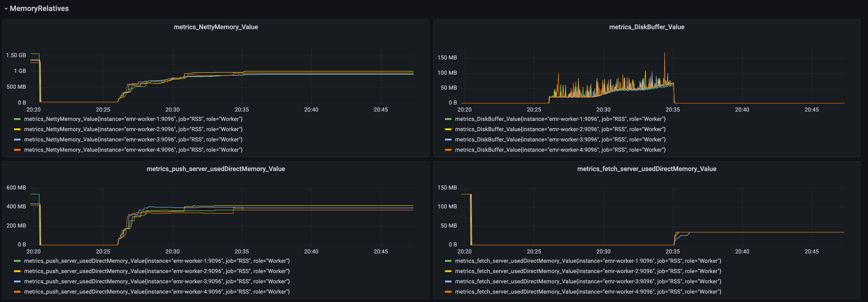Toggle DiskBuffer emr-worker-2 legend label
The image size is (868, 302).
click(x=560, y=129)
